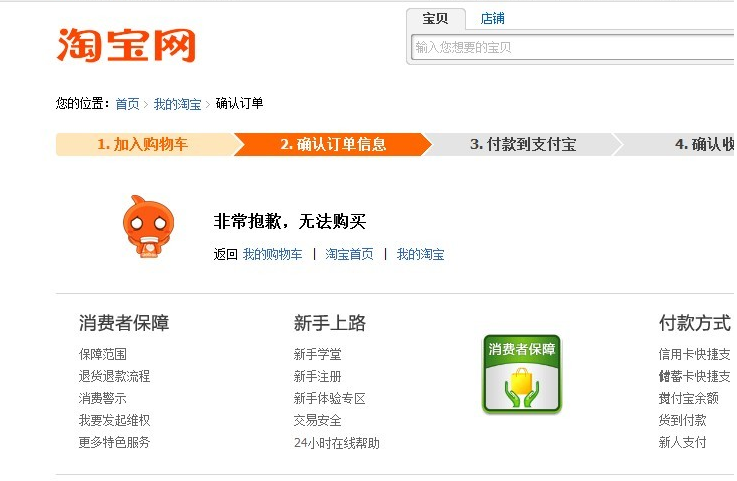Switch to the 店铺 search tab

492,19
